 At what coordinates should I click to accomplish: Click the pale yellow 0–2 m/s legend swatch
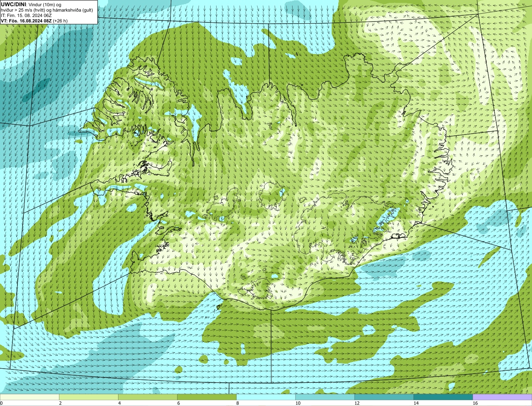tap(30, 397)
